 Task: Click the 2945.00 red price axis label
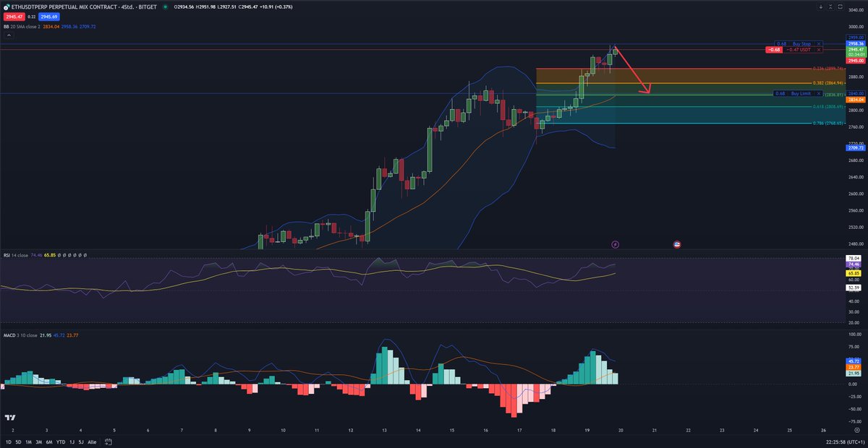[x=855, y=61]
